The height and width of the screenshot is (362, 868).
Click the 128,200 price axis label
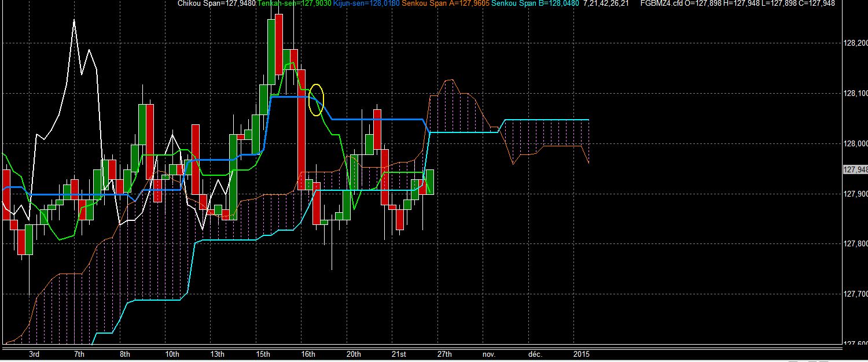(x=856, y=43)
